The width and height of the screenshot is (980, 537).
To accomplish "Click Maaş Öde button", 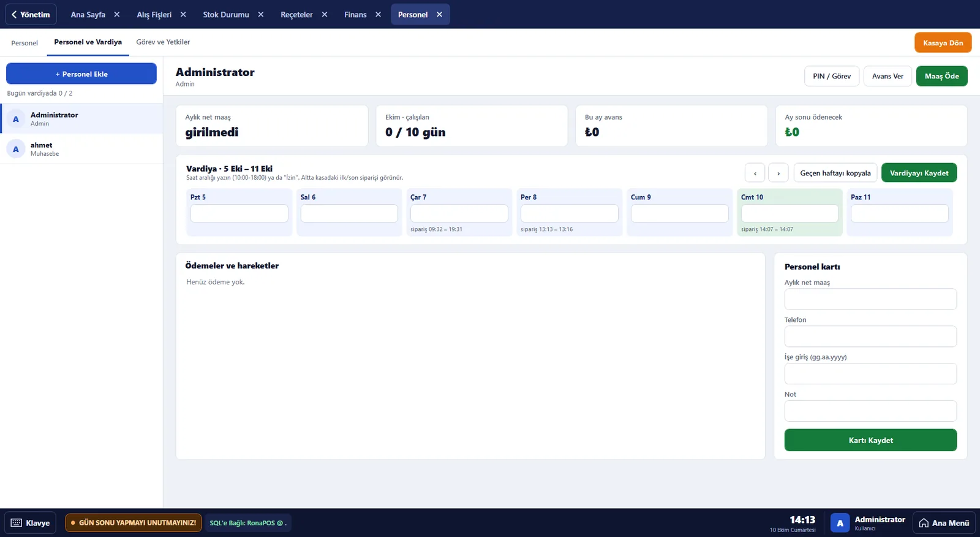I will coord(941,76).
